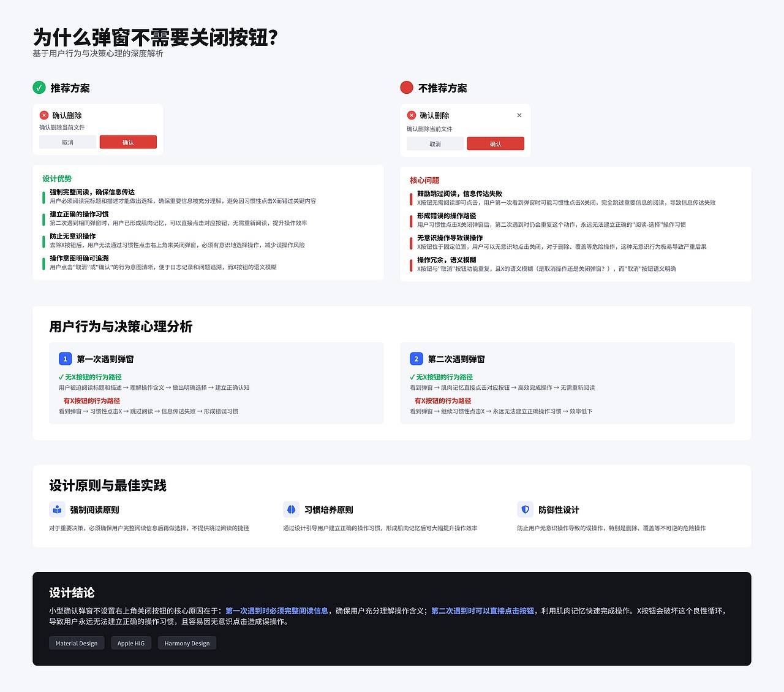Toggle the 无X按钮的行为路径 checkmark in second scenario
The image size is (784, 692).
click(412, 376)
